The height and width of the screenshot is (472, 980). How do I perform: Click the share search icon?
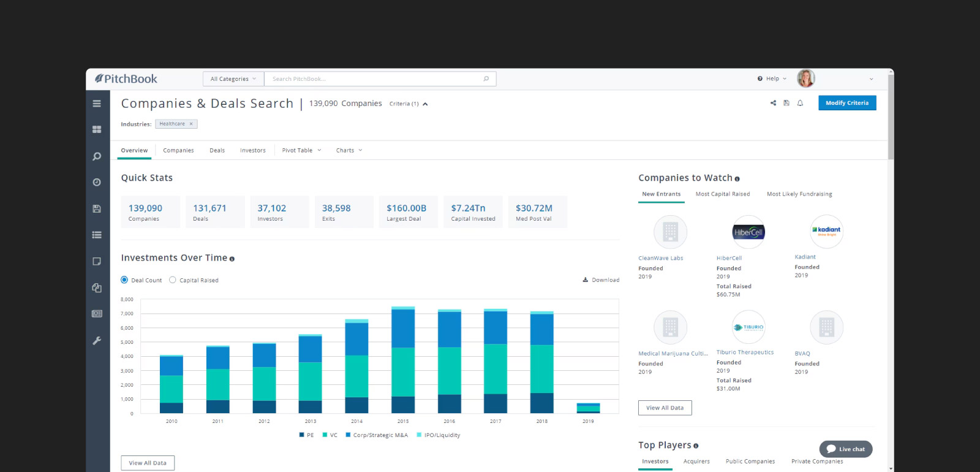[773, 103]
